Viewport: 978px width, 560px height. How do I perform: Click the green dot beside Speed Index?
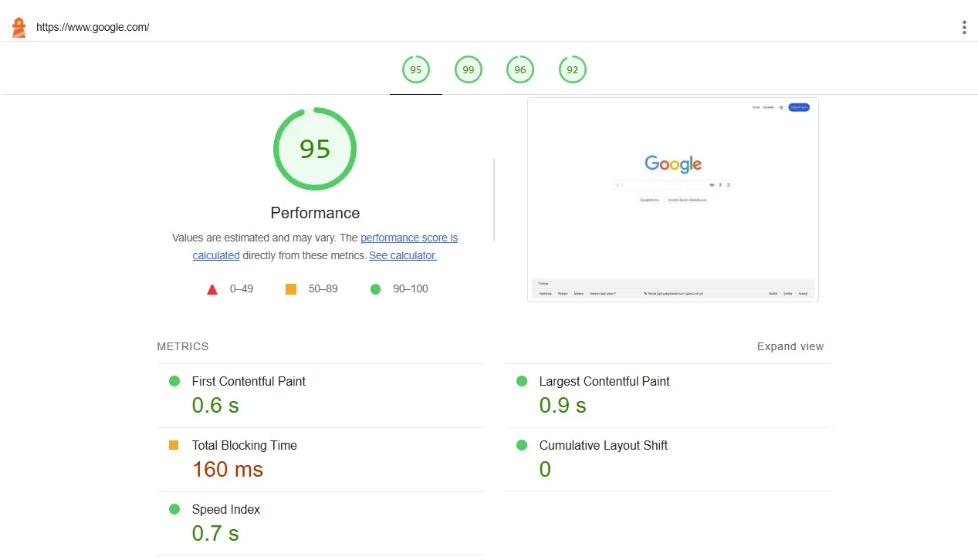pyautogui.click(x=174, y=509)
